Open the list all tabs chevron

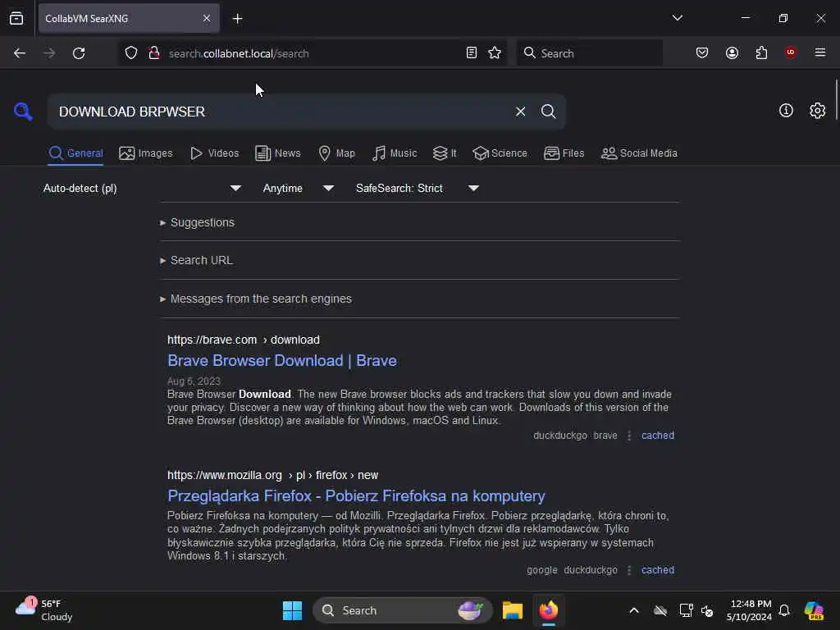pos(677,18)
